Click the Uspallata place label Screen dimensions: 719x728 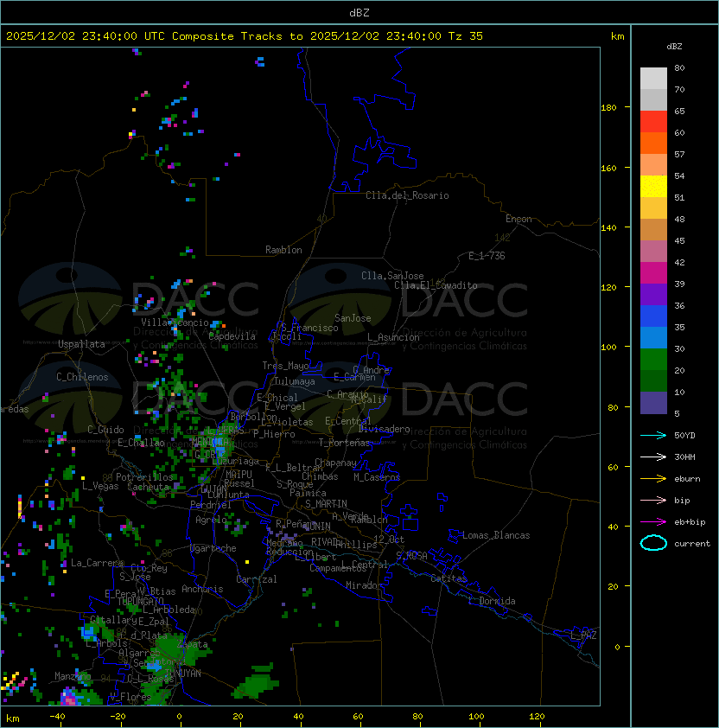[x=81, y=344]
